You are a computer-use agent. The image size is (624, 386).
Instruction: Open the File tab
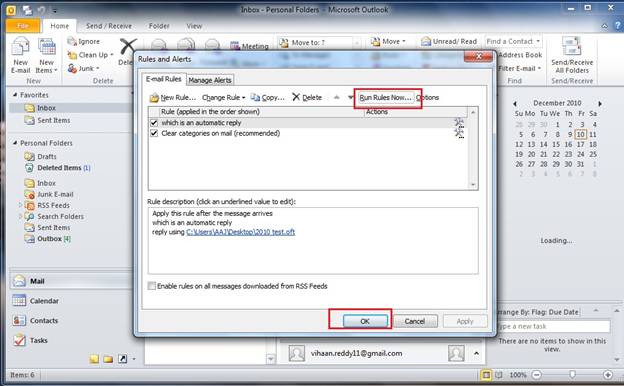pos(23,26)
